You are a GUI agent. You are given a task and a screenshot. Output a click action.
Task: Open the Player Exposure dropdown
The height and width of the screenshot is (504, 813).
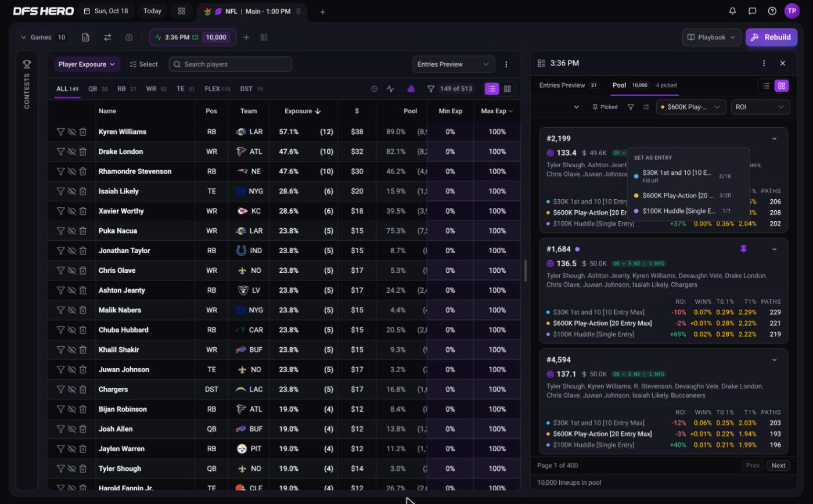(x=87, y=64)
